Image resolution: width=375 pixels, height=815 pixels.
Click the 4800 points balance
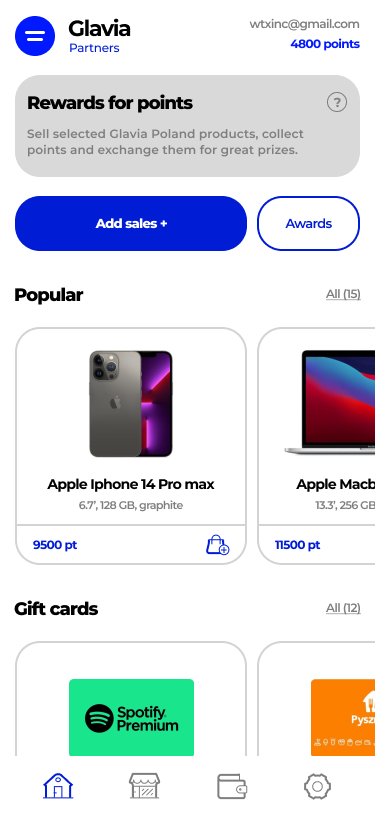tap(325, 44)
